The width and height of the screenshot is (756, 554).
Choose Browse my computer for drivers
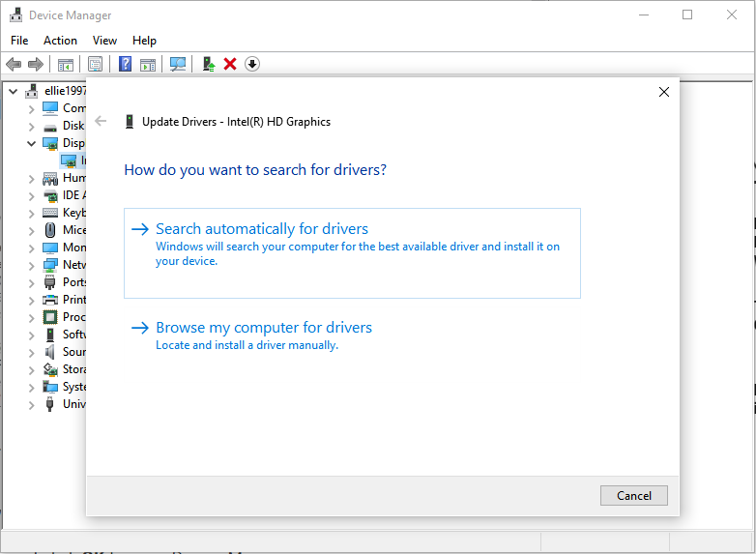264,328
